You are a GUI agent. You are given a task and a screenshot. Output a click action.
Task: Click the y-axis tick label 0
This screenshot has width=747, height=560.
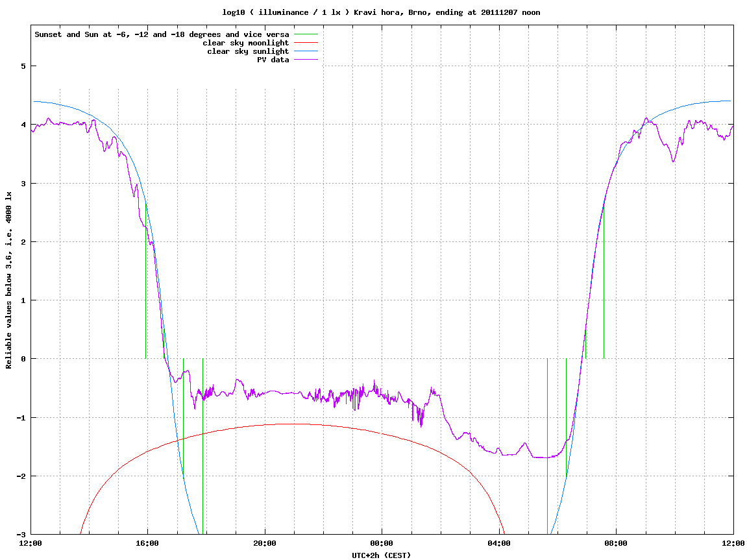click(23, 359)
